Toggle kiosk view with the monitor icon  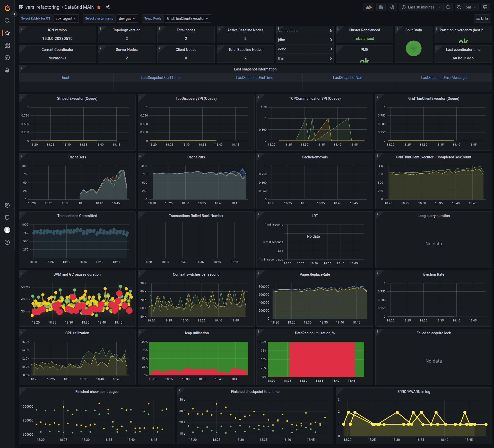485,7
